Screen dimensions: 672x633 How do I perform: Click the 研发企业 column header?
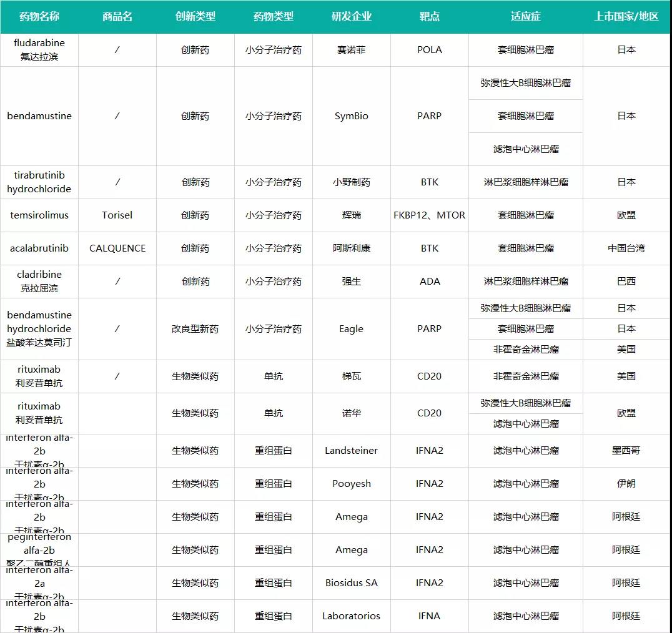pyautogui.click(x=352, y=17)
